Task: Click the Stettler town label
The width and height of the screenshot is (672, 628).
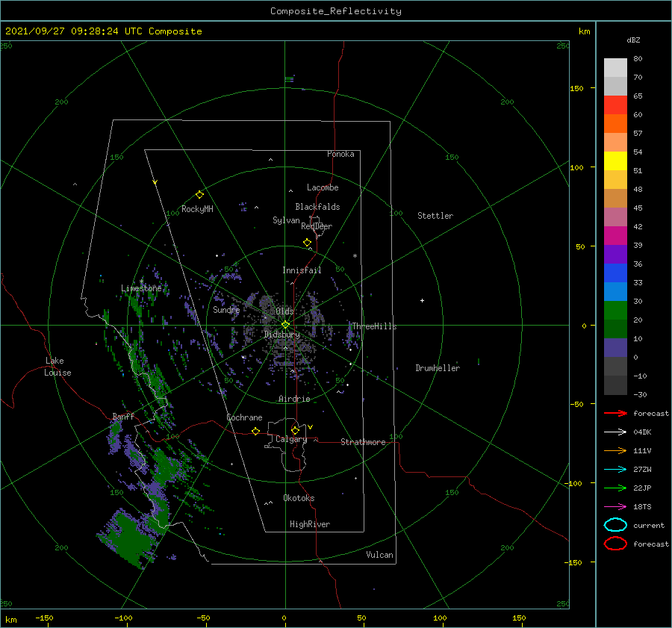Action: (435, 216)
